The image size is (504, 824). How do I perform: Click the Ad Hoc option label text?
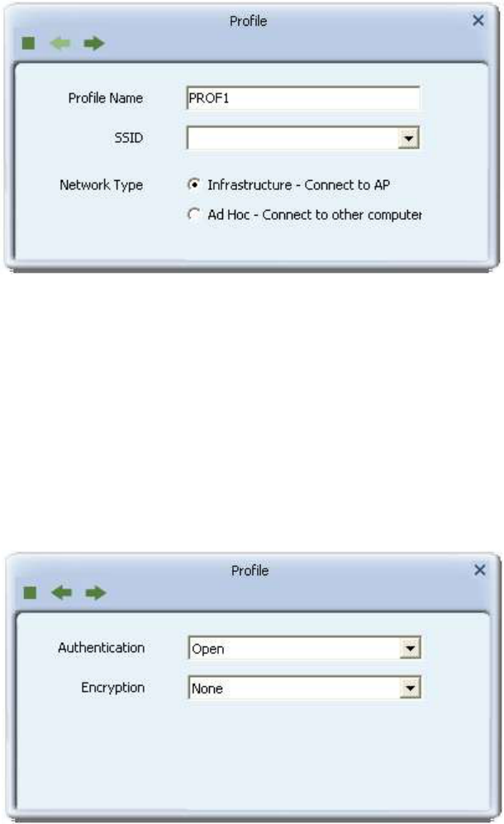click(314, 214)
